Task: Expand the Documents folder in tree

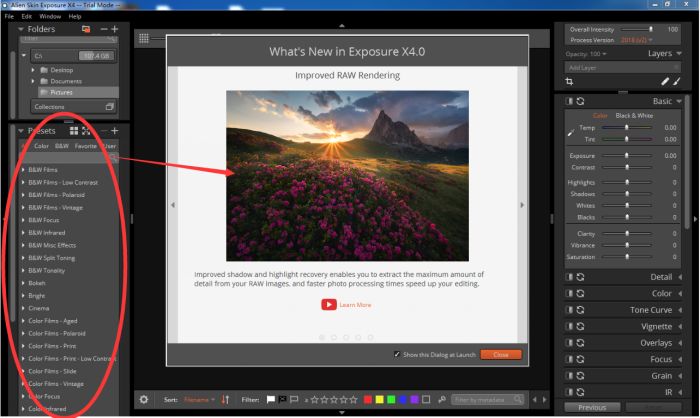Action: tap(33, 81)
